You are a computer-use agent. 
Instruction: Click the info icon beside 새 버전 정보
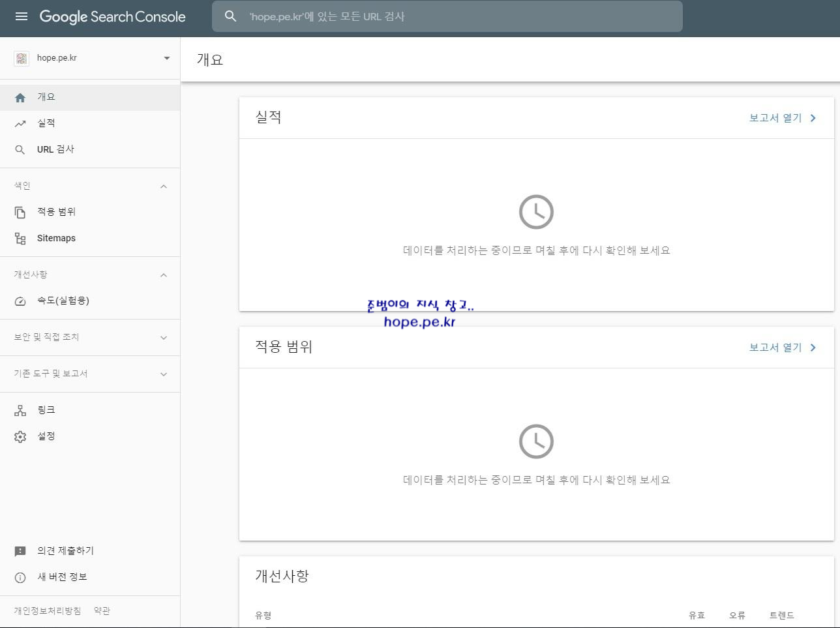20,577
